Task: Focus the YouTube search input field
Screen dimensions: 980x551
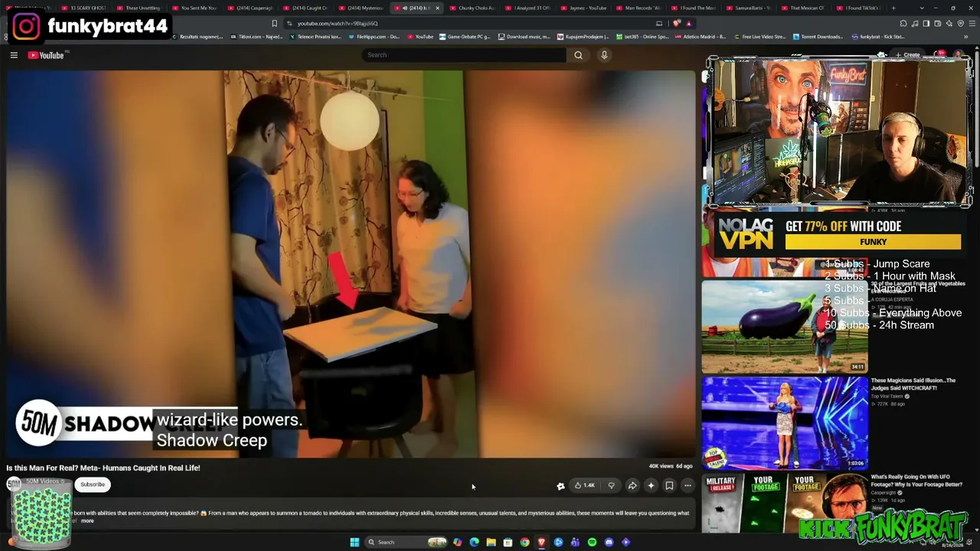Action: click(464, 55)
